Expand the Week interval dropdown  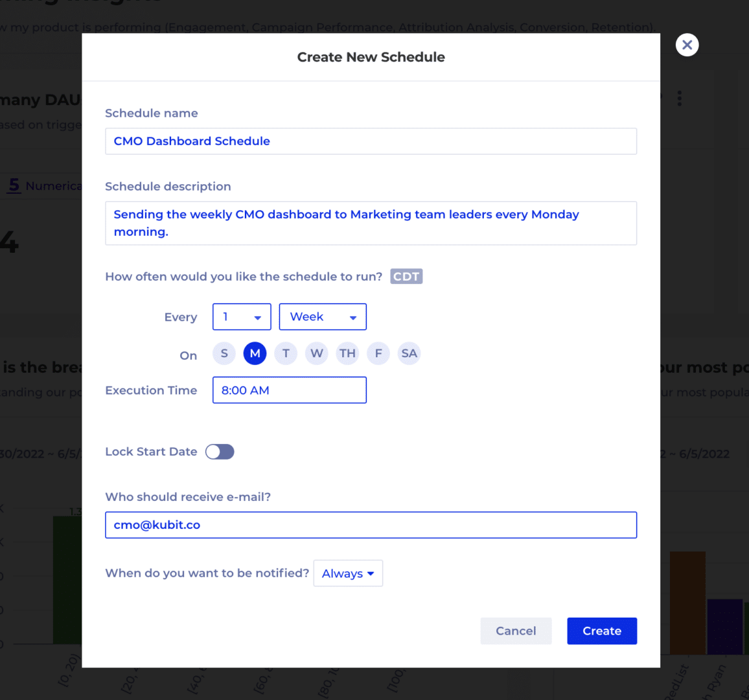[323, 317]
